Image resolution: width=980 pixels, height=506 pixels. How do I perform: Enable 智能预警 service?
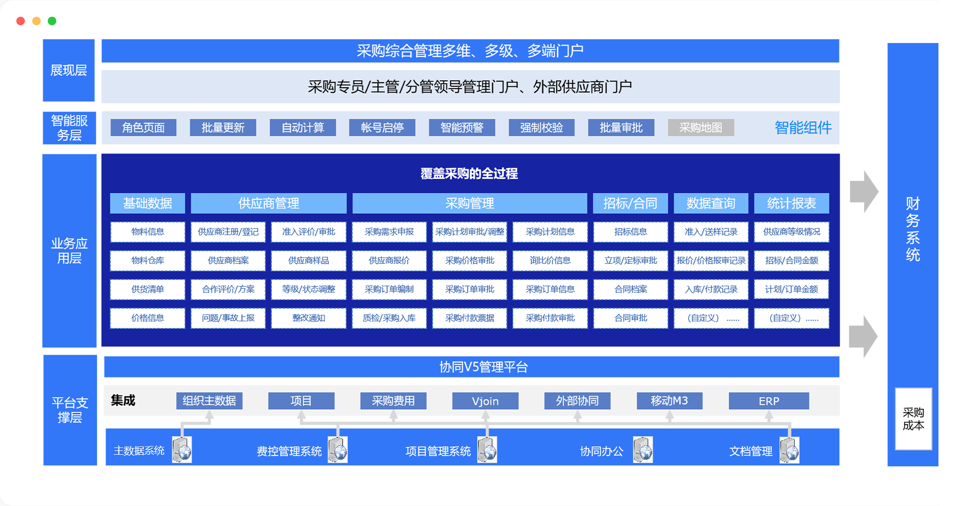[462, 127]
